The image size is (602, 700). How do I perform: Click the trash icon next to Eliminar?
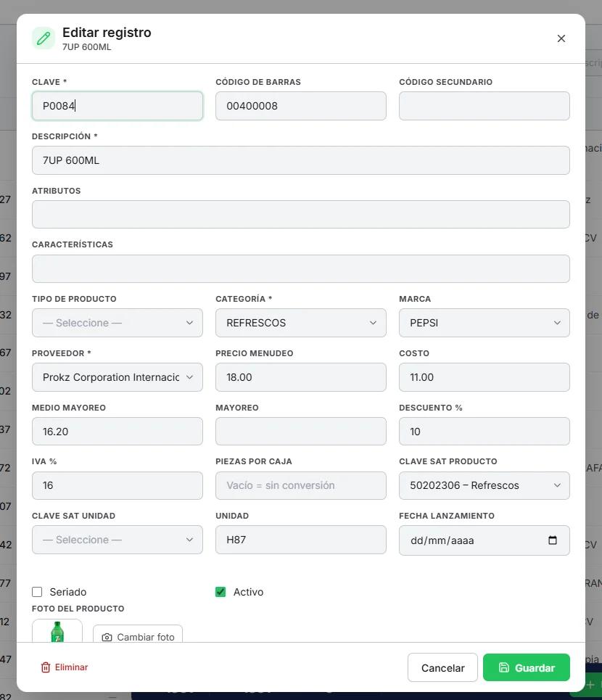coord(46,667)
